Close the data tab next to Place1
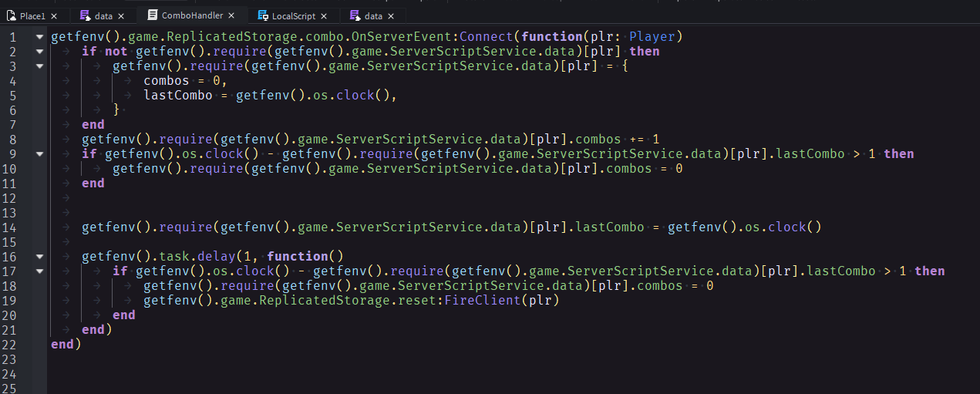Screen dimensions: 980x394 click(121, 15)
